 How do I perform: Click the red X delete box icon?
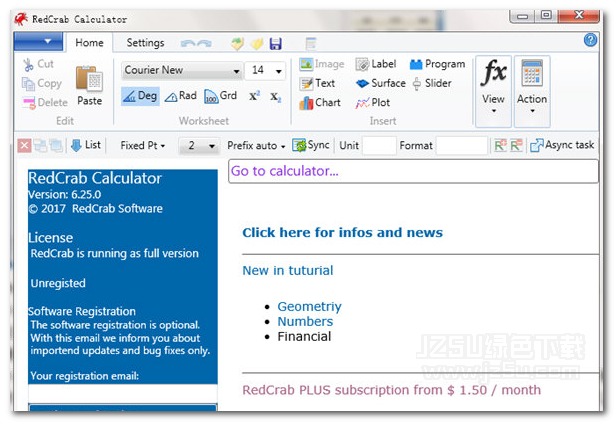(x=24, y=146)
